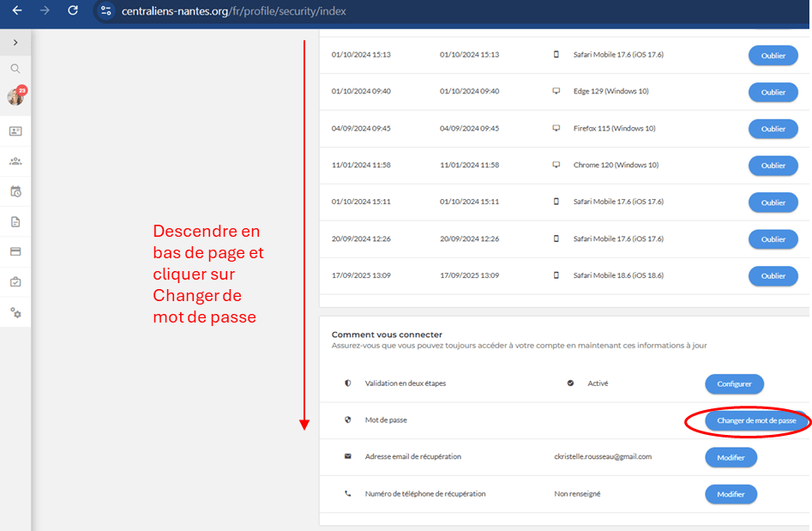Open the payment card sidebar icon
Image resolution: width=812 pixels, height=531 pixels.
(15, 251)
